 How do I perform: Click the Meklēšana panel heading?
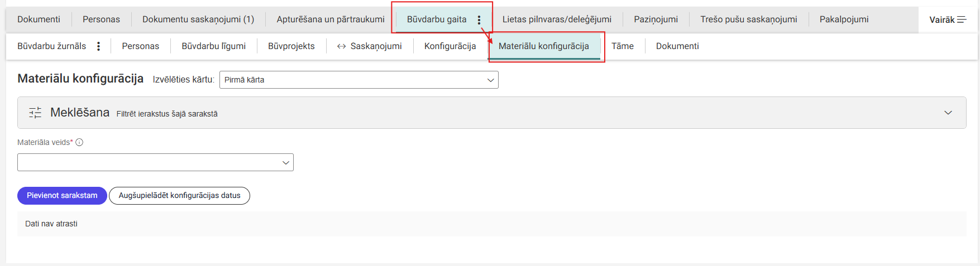pyautogui.click(x=80, y=113)
